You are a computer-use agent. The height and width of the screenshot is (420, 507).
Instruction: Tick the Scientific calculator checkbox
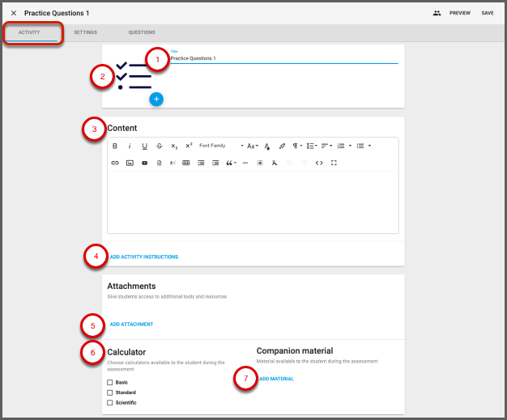pos(110,402)
